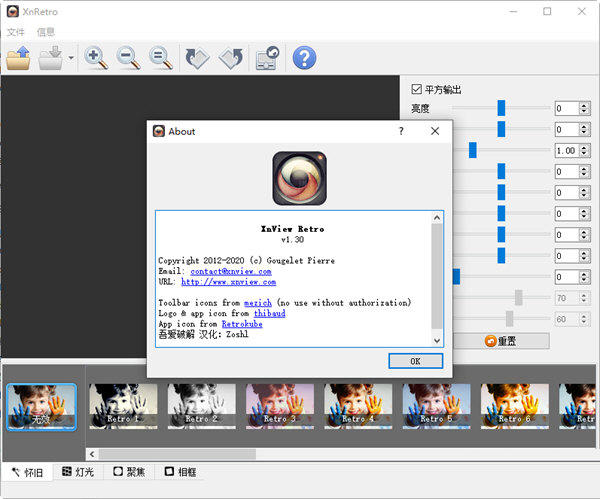Switch to the 相框 tab
Viewport: 600px width, 499px height.
pyautogui.click(x=179, y=471)
